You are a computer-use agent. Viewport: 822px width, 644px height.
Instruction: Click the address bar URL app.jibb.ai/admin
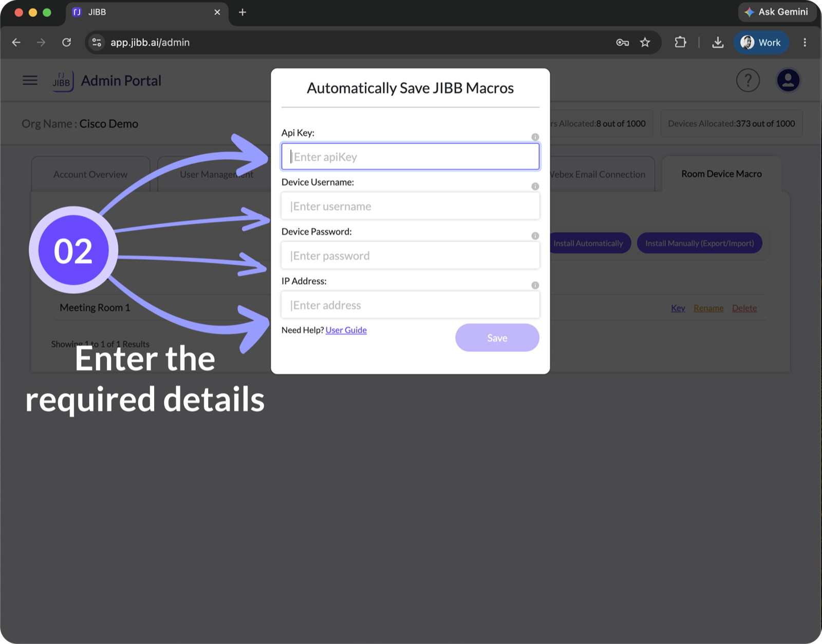(x=150, y=43)
